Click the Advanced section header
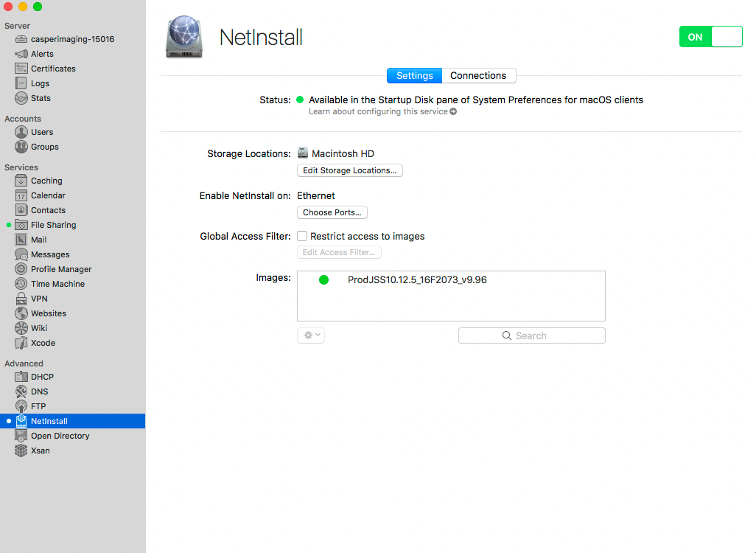 [x=24, y=364]
